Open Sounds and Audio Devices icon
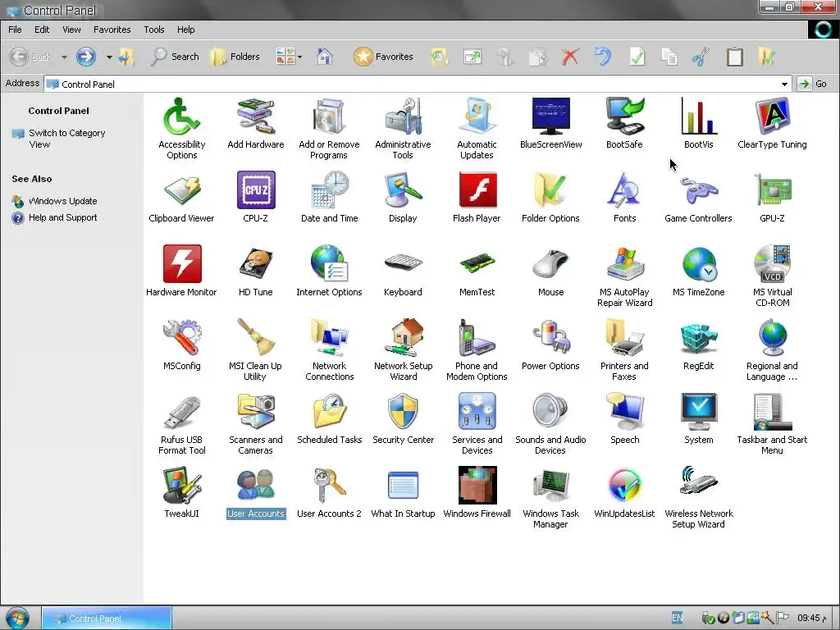The image size is (840, 630). pos(550,412)
